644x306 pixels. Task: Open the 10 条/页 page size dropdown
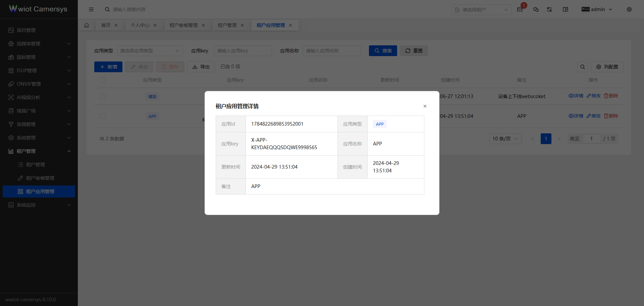tap(505, 138)
